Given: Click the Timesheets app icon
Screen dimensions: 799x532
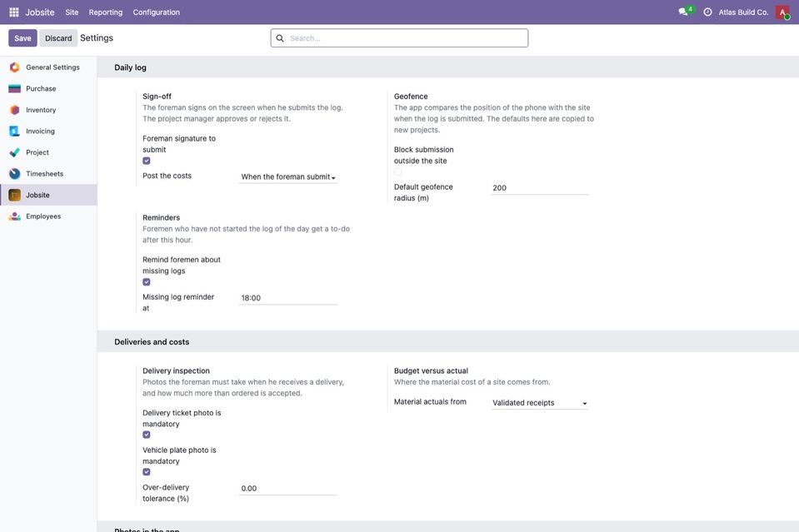Looking at the screenshot, I should (x=15, y=174).
